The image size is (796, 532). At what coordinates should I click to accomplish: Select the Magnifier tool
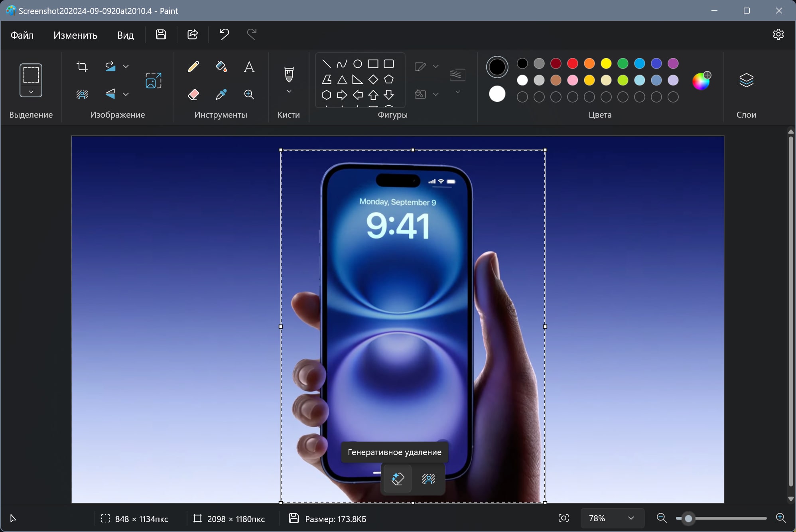pos(249,95)
